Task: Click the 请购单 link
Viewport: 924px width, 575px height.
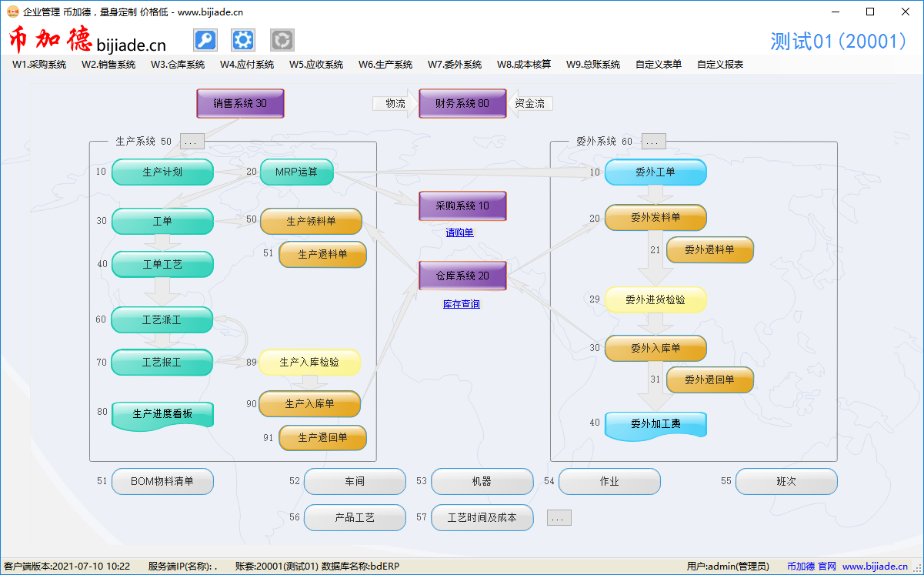Action: tap(460, 232)
